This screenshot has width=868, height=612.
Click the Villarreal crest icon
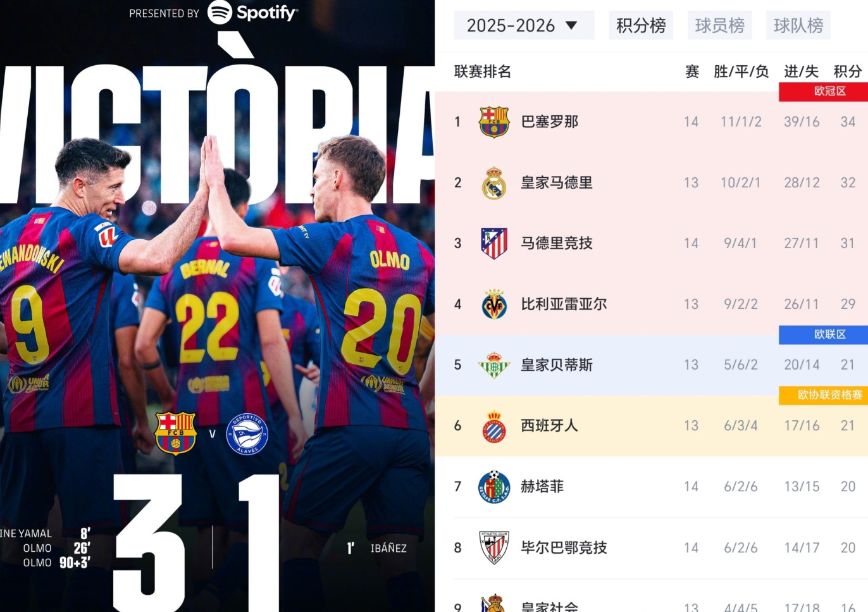tap(494, 304)
